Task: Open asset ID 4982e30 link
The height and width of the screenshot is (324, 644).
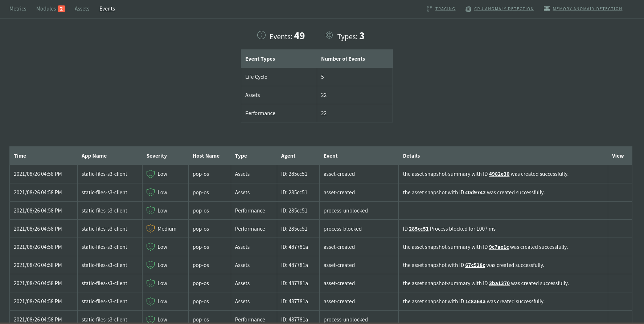Action: point(499,174)
